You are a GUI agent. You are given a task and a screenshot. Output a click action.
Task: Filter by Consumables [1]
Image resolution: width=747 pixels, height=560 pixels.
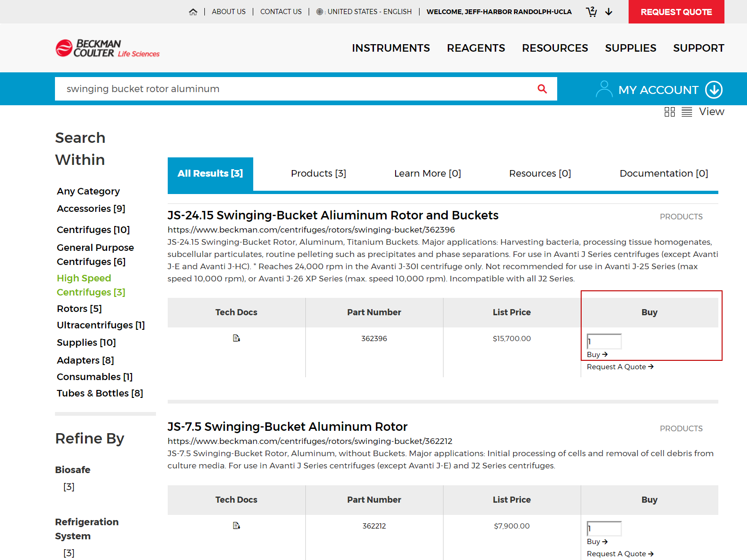coord(95,377)
